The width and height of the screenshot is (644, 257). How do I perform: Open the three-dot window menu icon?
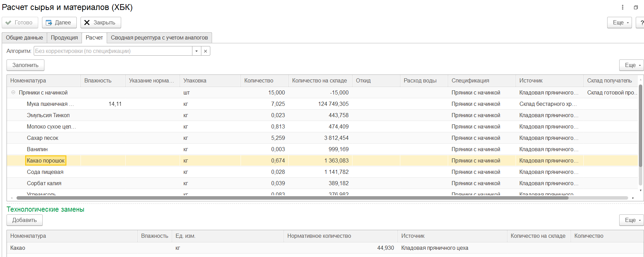point(622,7)
